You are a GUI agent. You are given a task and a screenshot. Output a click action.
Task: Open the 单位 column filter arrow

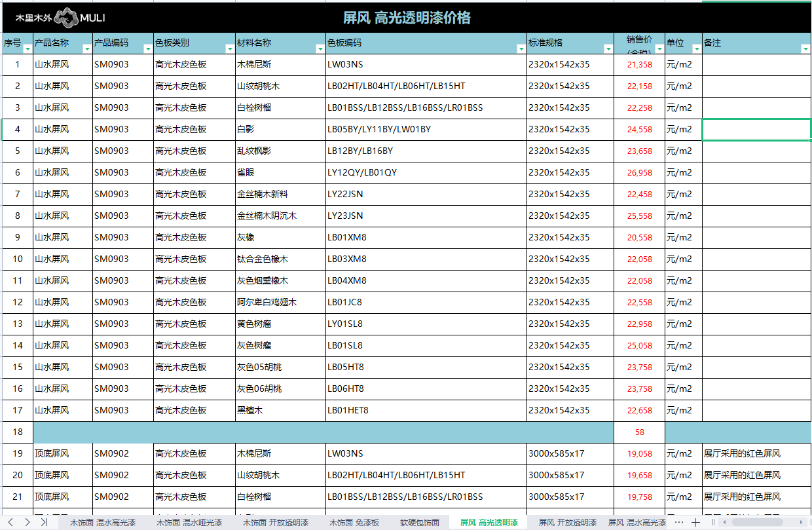[696, 49]
